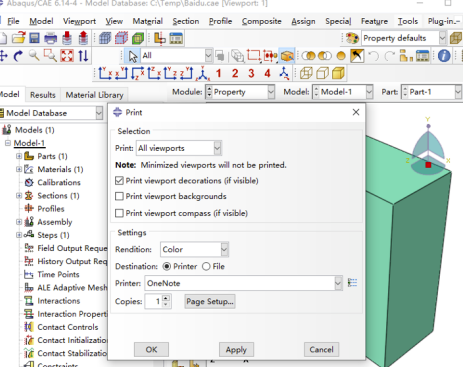The height and width of the screenshot is (367, 463).
Task: Open the Print viewports dropdown
Action: tap(217, 148)
